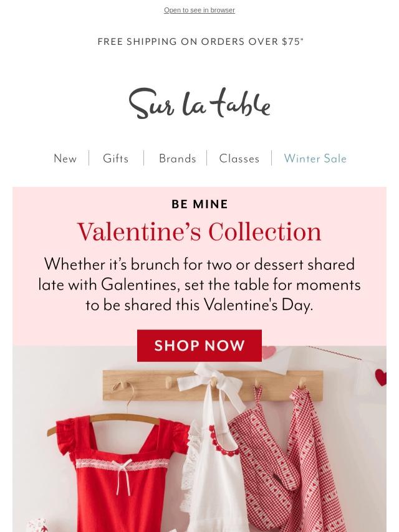Viewport: 399px width, 532px height.
Task: Click the pink heart beside SHOP NOW
Action: (268, 351)
